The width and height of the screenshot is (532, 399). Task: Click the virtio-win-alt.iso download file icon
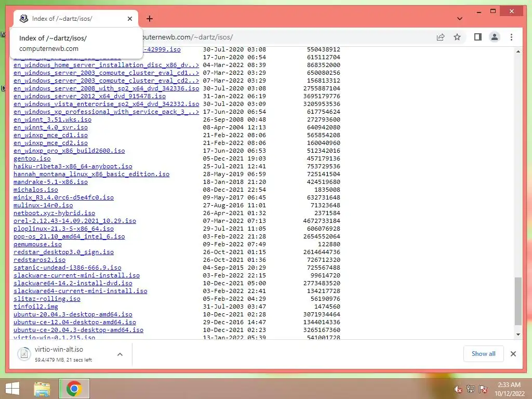click(24, 354)
